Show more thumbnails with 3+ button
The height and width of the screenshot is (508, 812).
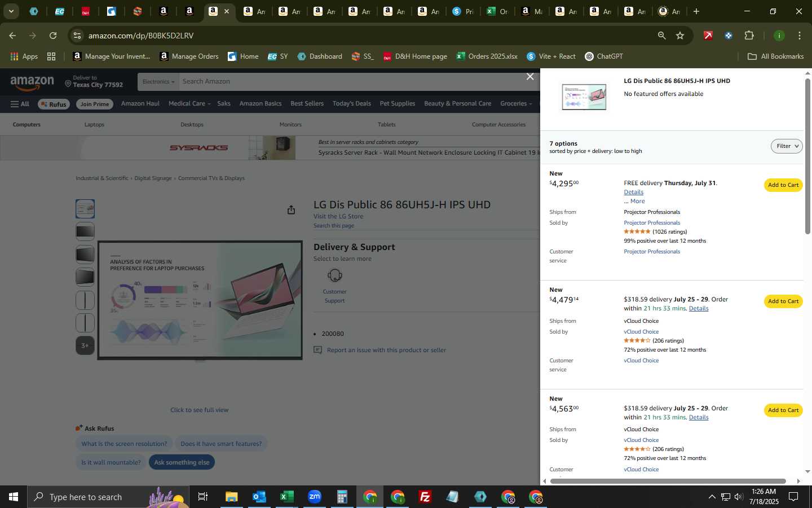85,345
